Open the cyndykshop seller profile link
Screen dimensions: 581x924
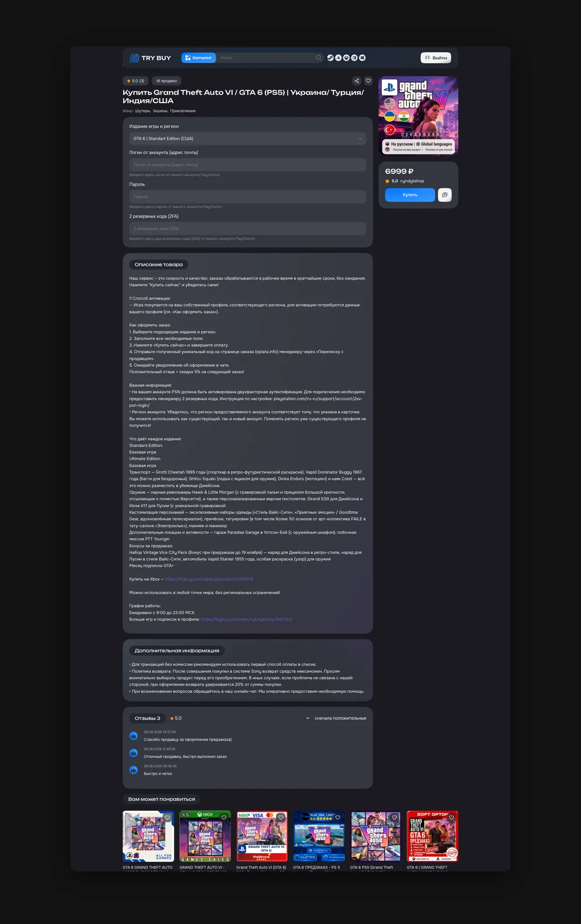(246, 619)
